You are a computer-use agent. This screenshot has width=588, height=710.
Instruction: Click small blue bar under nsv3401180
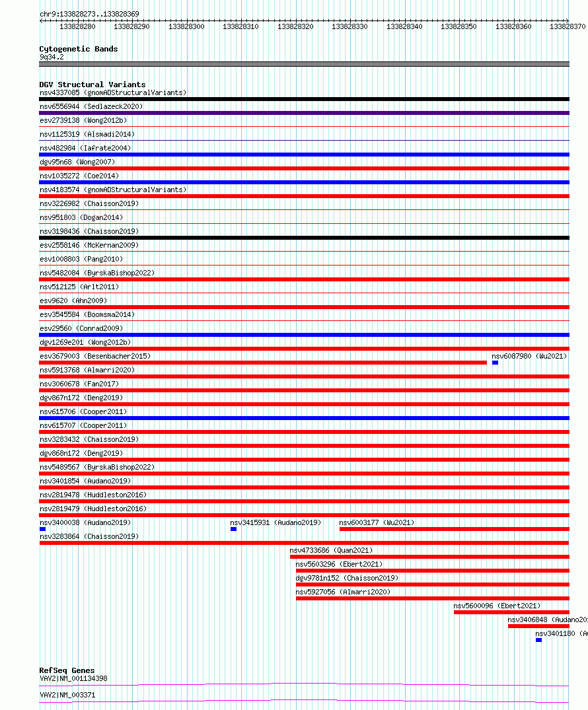[538, 640]
